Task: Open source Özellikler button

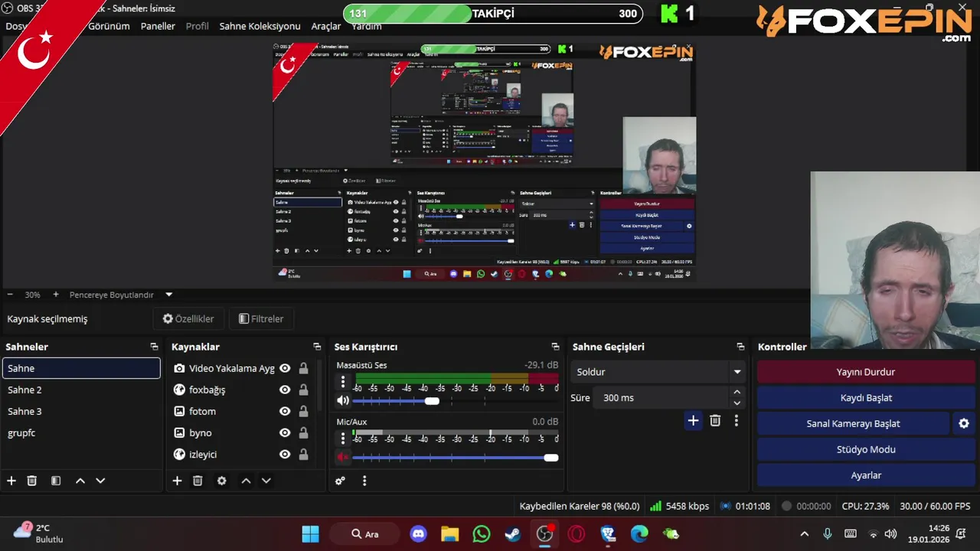Action: coord(188,319)
